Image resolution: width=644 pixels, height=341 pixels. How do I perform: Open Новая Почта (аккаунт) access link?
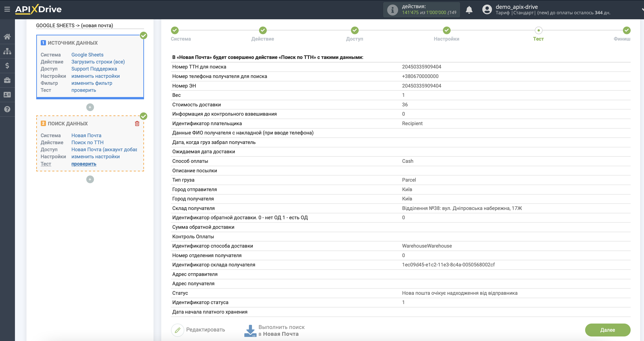point(104,149)
